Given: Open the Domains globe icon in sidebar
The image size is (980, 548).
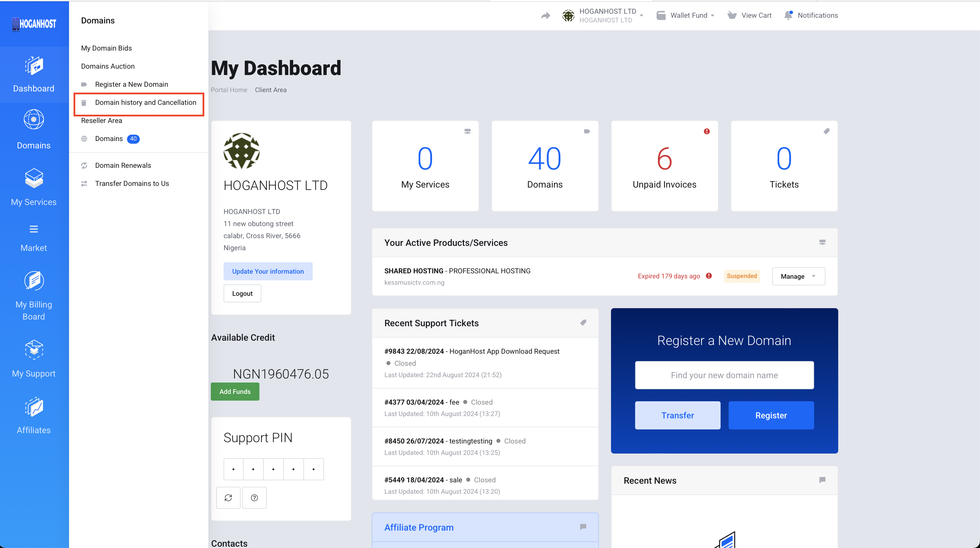Looking at the screenshot, I should click(34, 119).
